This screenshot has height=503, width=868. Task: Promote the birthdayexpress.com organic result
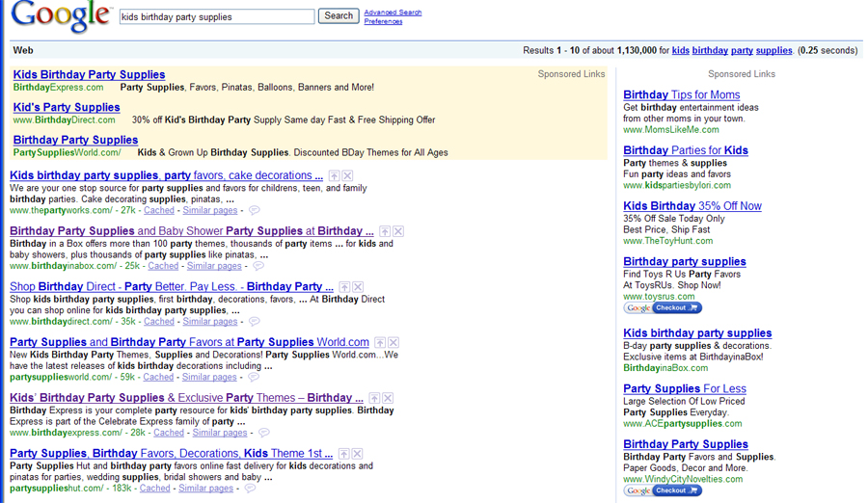[x=374, y=398]
